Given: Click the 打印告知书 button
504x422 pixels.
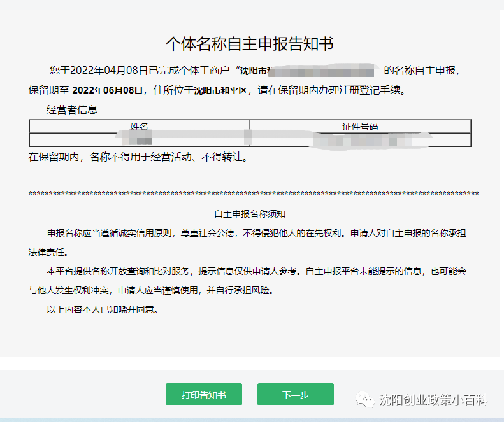Looking at the screenshot, I should 204,395.
